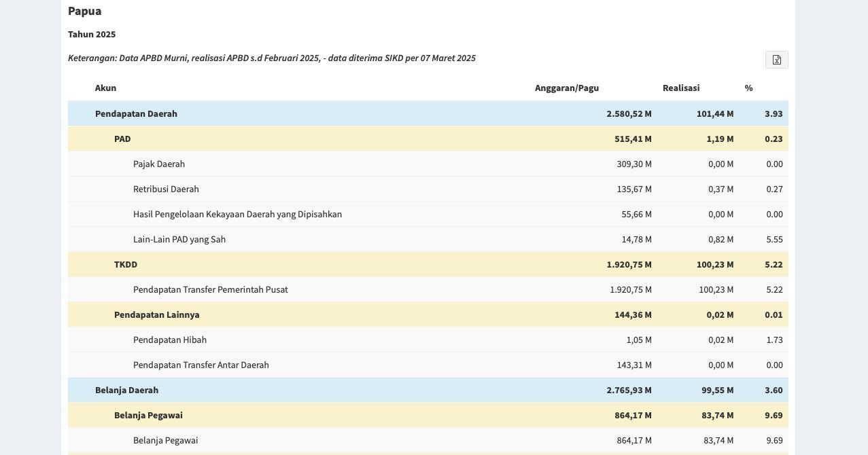Select the Belanja Daerah row
Screen dimensions: 868x455
click(428, 390)
